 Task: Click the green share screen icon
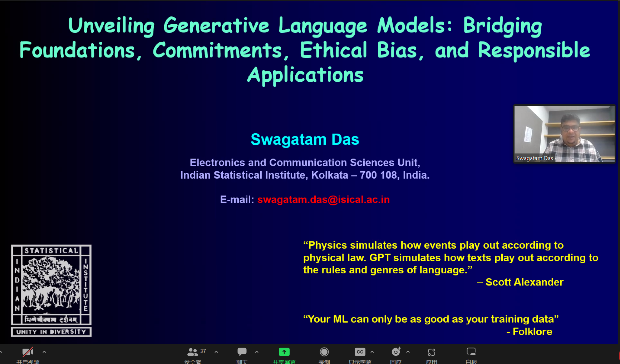pyautogui.click(x=284, y=352)
